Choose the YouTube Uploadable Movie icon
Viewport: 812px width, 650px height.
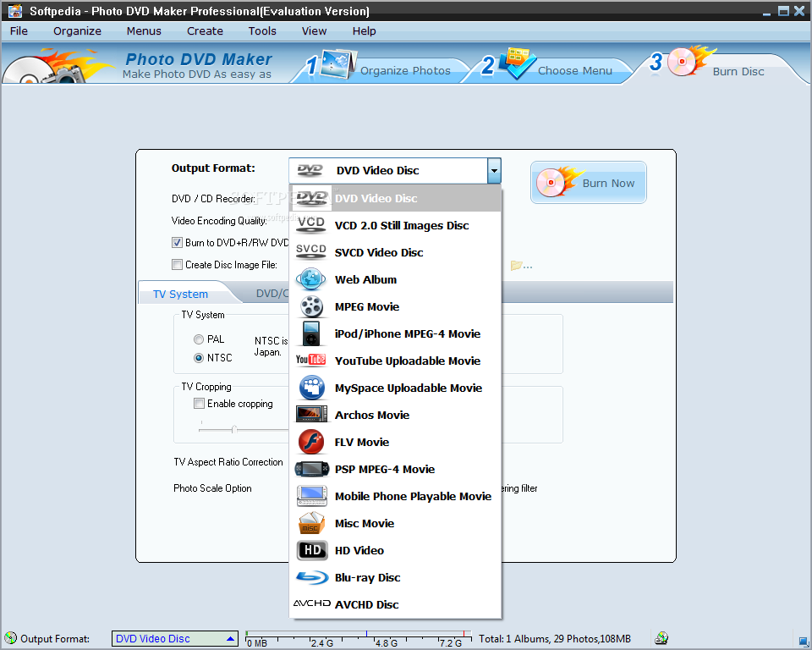310,360
